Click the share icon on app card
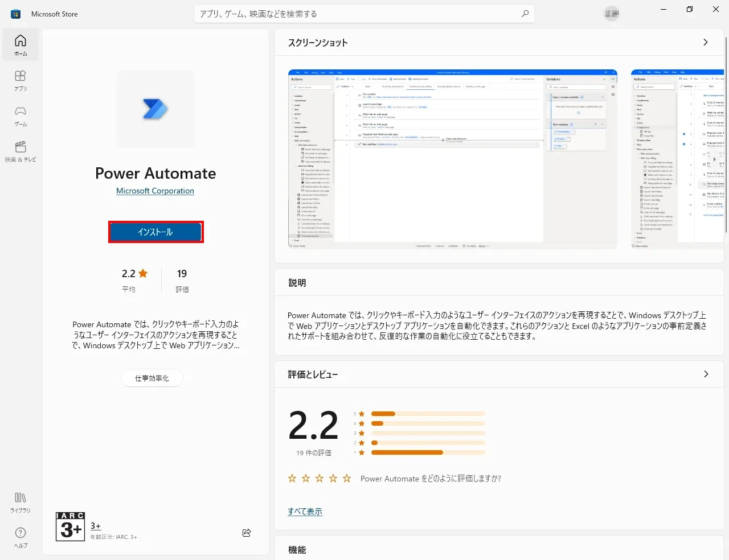This screenshot has width=729, height=560. coord(247,533)
